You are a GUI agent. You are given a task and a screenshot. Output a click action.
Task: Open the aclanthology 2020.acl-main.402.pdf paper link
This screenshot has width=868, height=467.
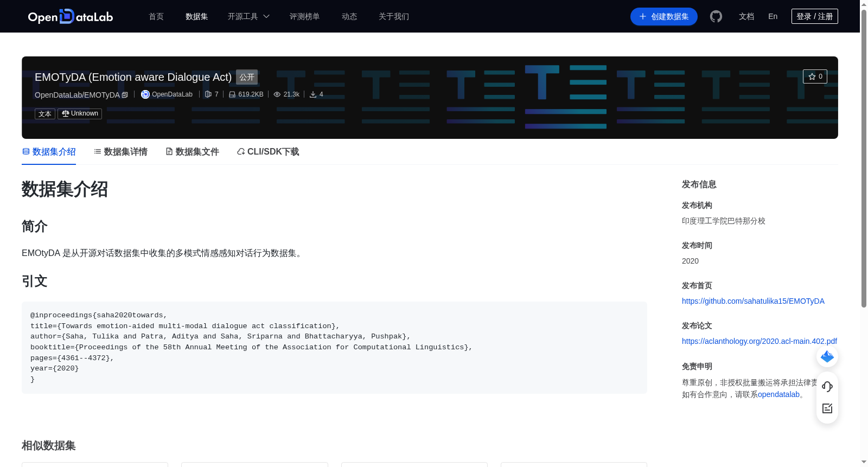click(759, 341)
